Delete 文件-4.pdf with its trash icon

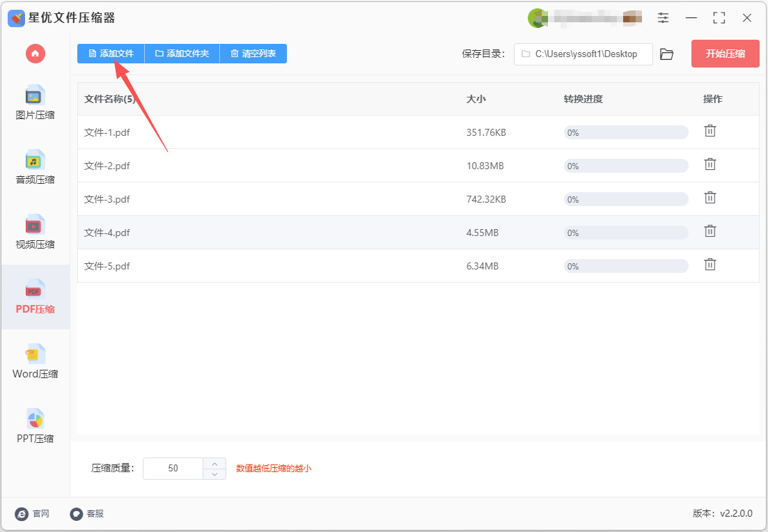(710, 230)
